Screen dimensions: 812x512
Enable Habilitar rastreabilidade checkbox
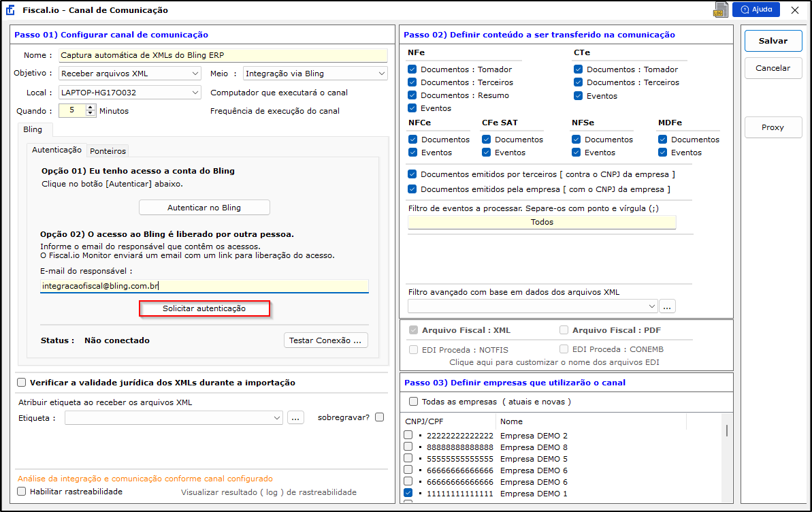pyautogui.click(x=22, y=491)
